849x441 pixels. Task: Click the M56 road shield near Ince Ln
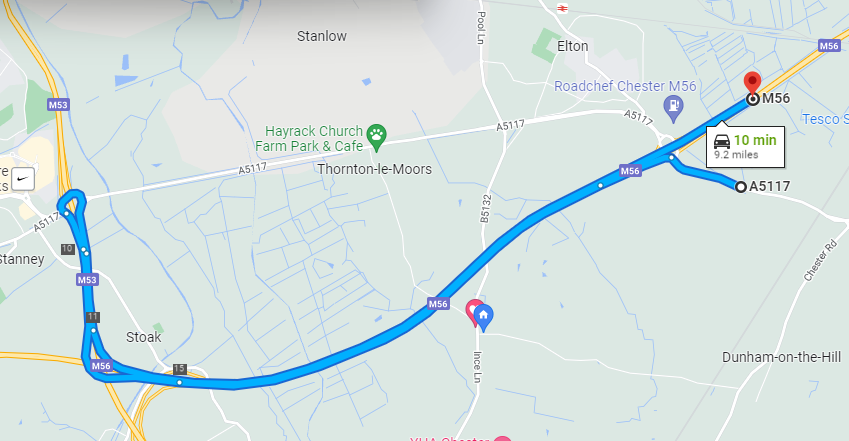[438, 304]
